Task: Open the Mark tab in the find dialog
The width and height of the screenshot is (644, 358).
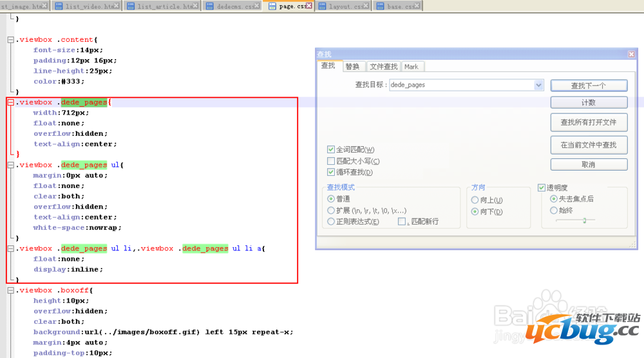Action: (412, 66)
